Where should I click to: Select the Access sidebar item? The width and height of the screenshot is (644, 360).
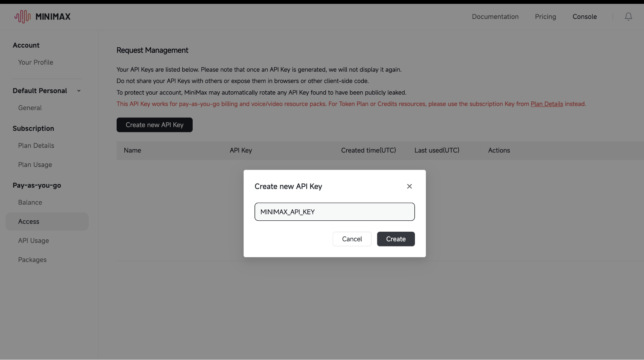coord(47,221)
